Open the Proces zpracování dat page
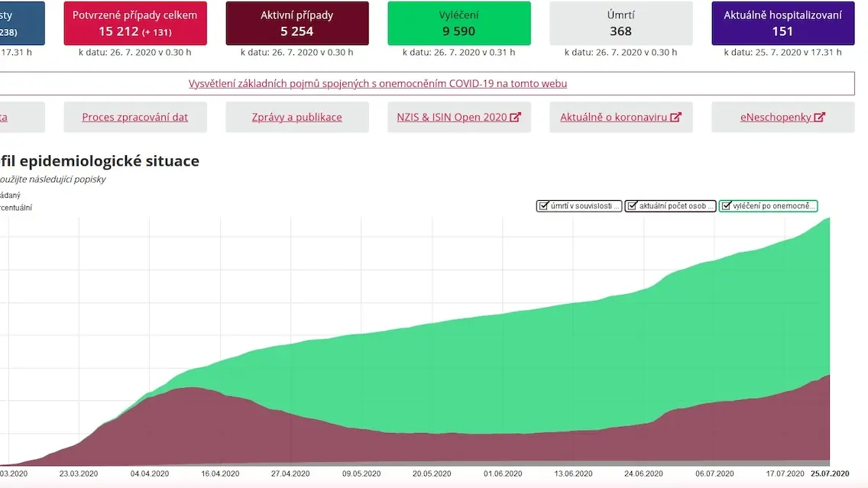868x488 pixels. 135,117
